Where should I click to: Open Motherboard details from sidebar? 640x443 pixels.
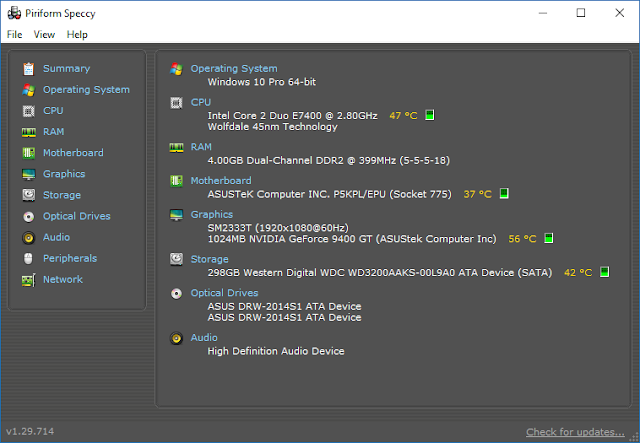click(73, 153)
